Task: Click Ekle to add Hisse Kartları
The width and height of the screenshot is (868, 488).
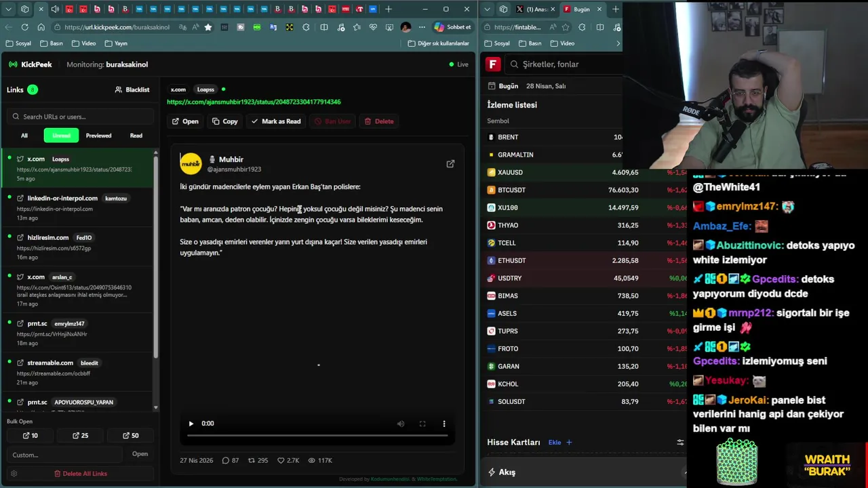Action: 560,443
